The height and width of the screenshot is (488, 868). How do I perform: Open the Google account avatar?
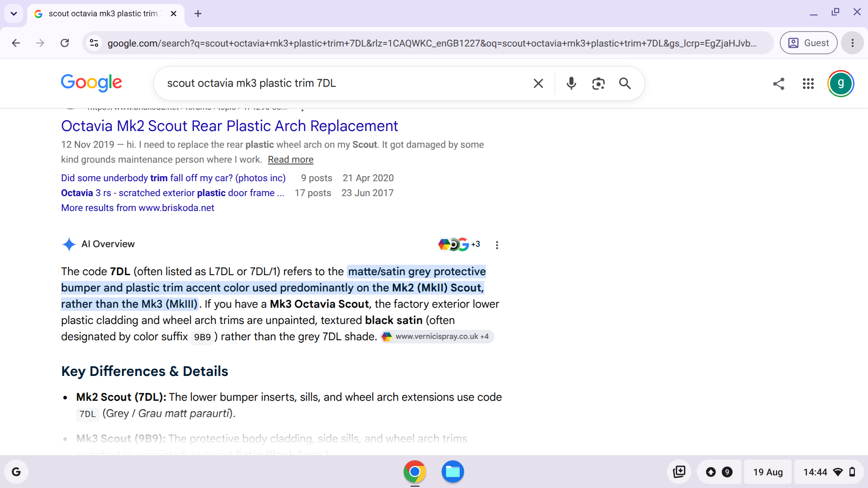click(x=841, y=84)
